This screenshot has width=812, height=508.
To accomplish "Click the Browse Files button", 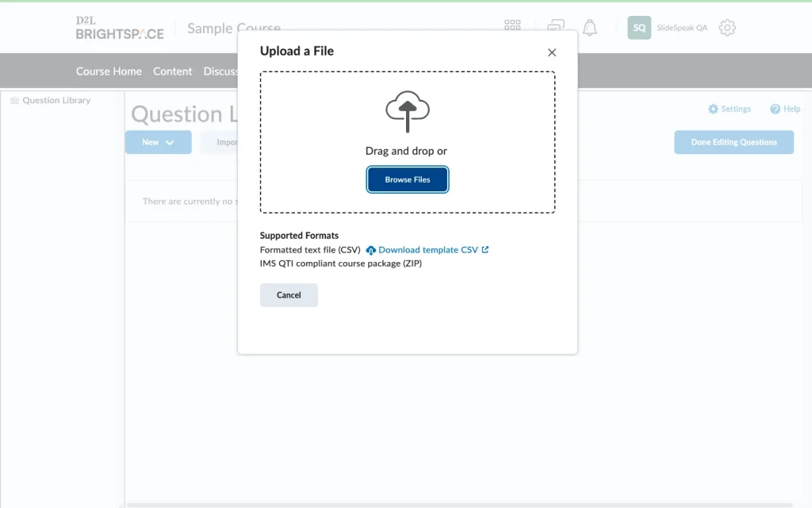I will pos(407,179).
